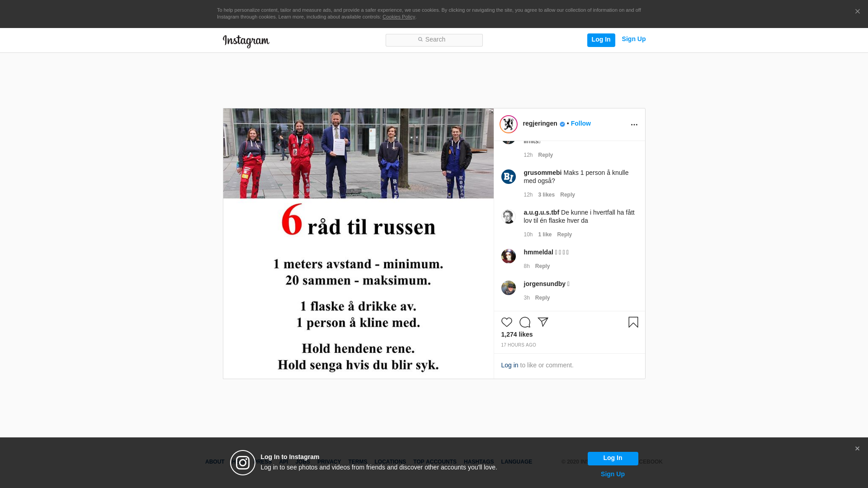This screenshot has height=488, width=868.
Task: Open the ABOUT footer link
Action: [215, 462]
